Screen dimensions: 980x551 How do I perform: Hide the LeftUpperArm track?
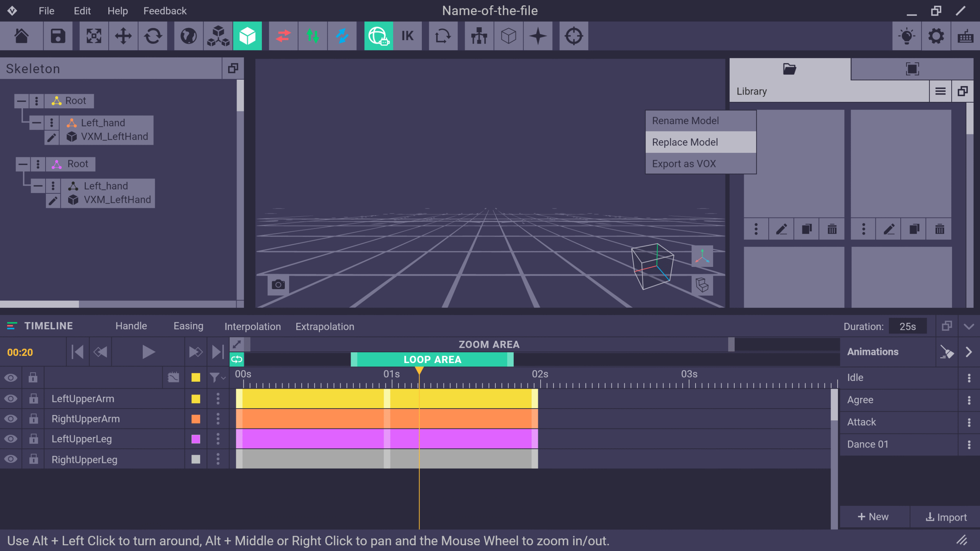pos(11,399)
